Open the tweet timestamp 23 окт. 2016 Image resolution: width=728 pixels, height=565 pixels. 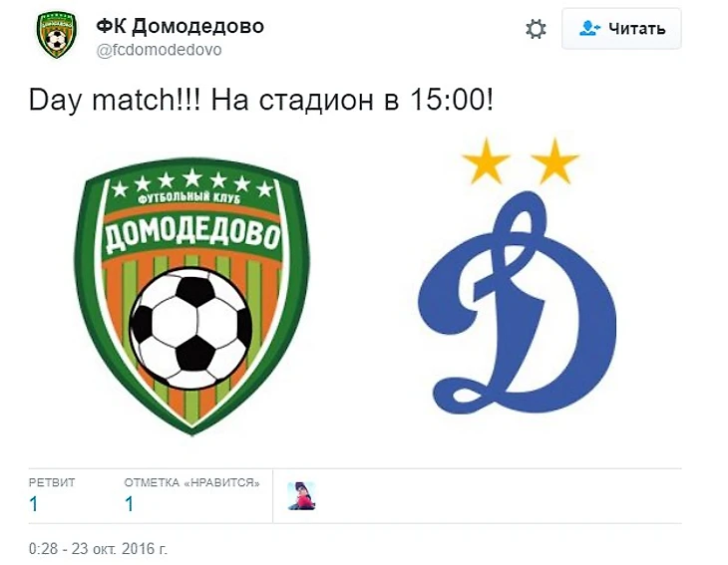coord(98,549)
